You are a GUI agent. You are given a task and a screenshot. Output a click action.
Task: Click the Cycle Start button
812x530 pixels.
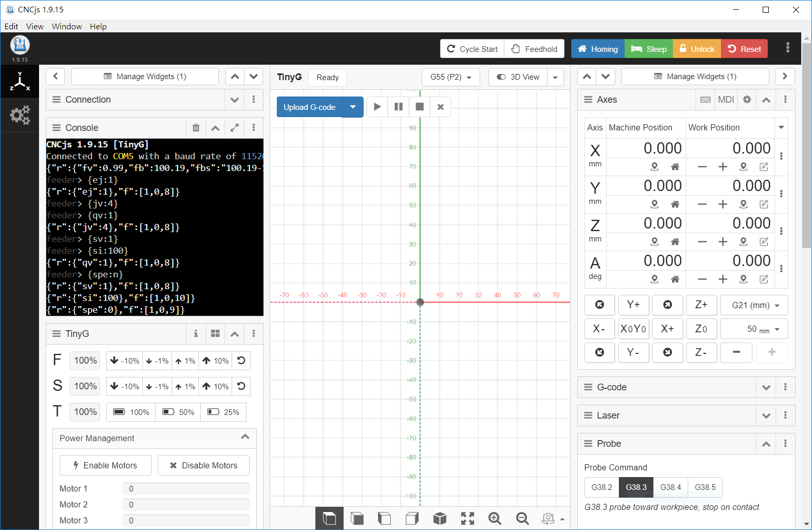pyautogui.click(x=473, y=49)
